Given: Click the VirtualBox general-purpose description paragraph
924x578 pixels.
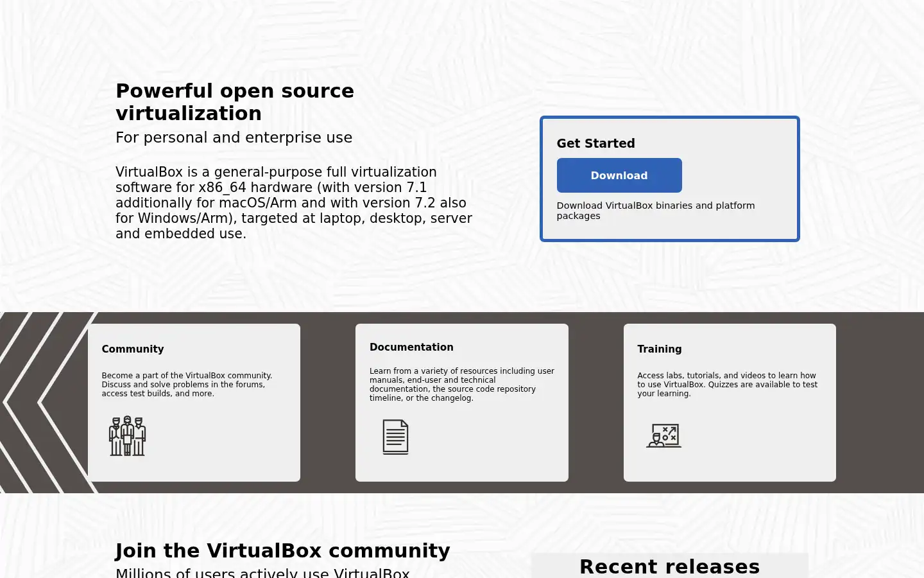Looking at the screenshot, I should click(294, 203).
